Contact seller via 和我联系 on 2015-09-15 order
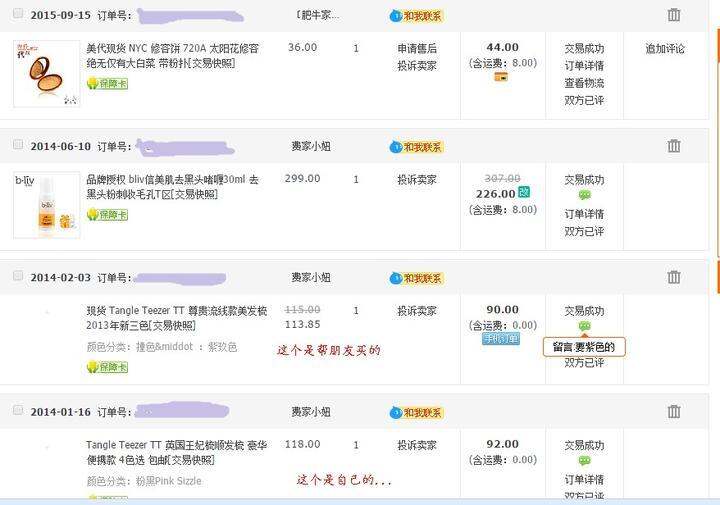720x505 pixels. pyautogui.click(x=416, y=16)
